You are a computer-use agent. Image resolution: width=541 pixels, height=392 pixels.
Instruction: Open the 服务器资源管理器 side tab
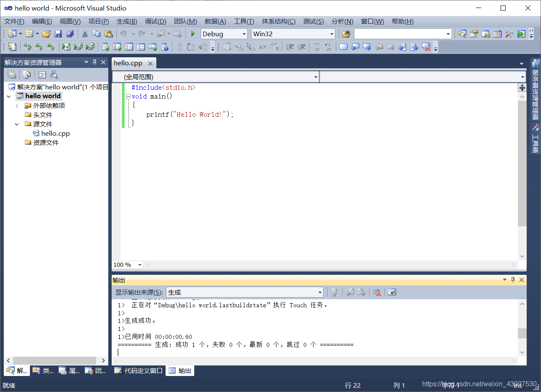[536, 90]
